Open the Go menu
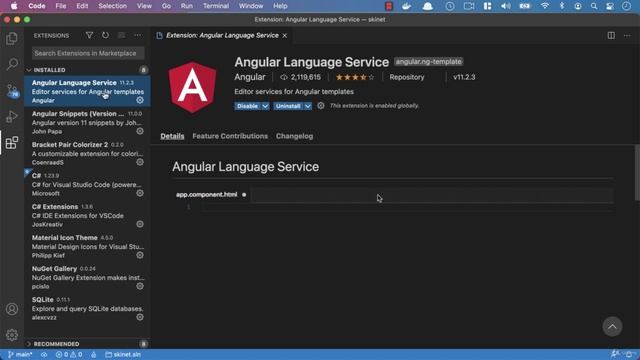Viewport: 640px width, 360px height. [x=166, y=6]
